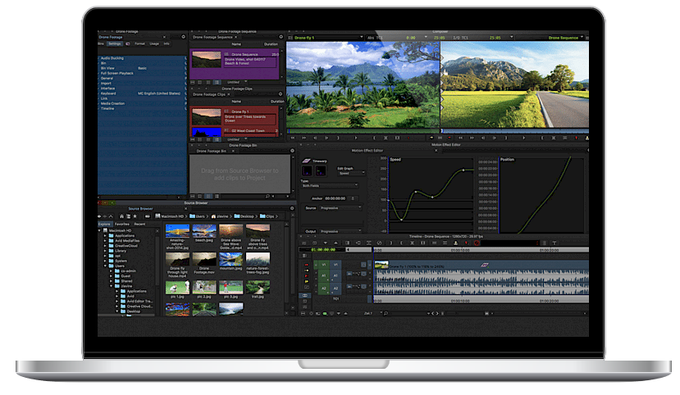Toggle the green V1 source track selector
Viewport: 680px width, 395px height.
[324, 264]
